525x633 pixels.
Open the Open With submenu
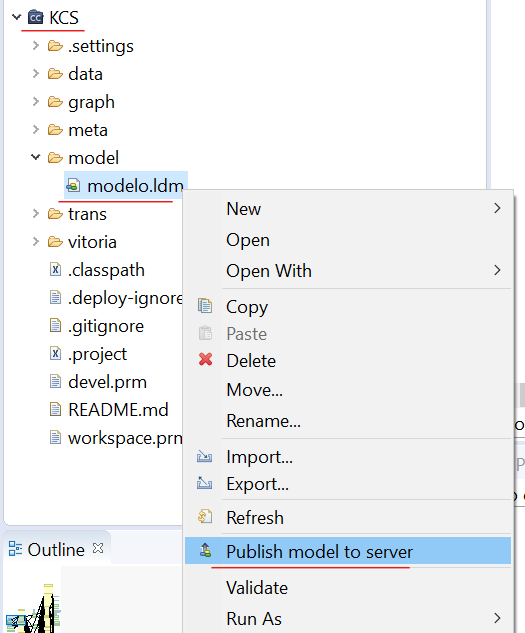[348, 270]
